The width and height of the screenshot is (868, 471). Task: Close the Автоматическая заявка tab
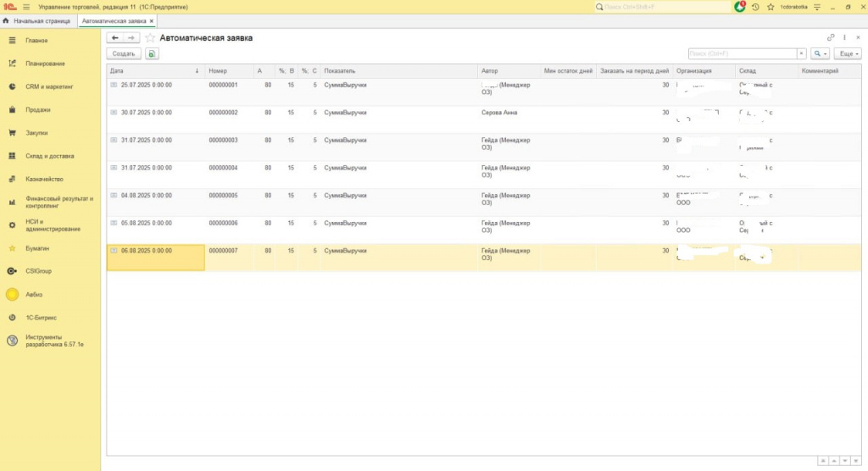click(x=152, y=21)
